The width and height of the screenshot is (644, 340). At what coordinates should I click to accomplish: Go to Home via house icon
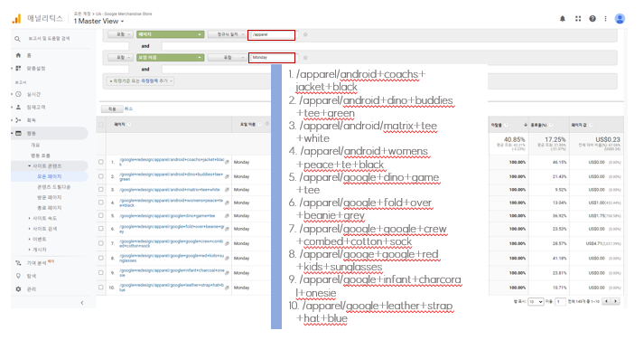tap(18, 55)
